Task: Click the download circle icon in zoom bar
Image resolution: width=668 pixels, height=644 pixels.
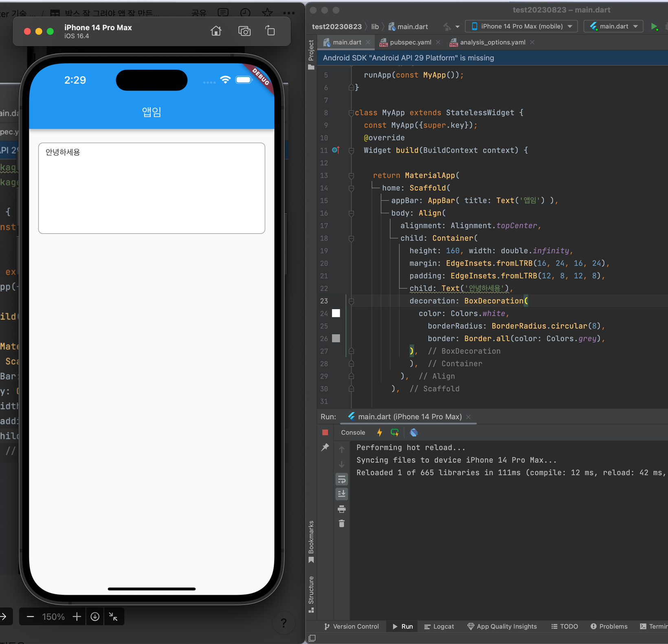Action: click(95, 617)
